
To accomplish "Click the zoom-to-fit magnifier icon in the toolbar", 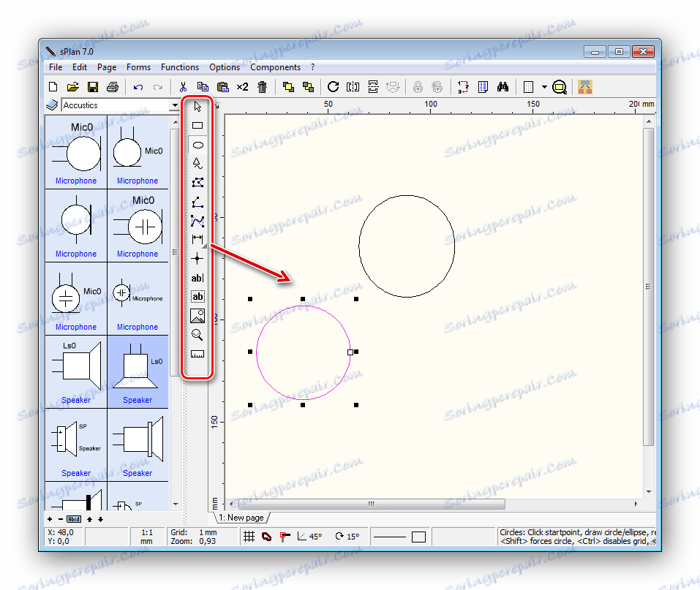I will pyautogui.click(x=560, y=87).
